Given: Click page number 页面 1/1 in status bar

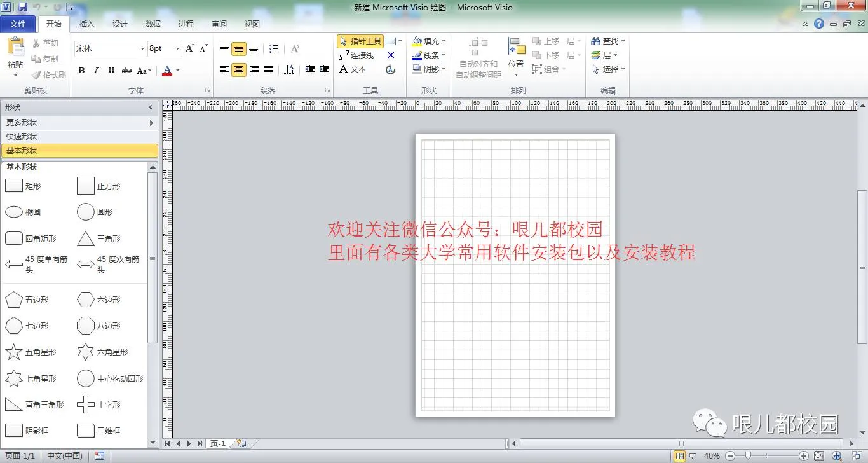Looking at the screenshot, I should pyautogui.click(x=20, y=456).
